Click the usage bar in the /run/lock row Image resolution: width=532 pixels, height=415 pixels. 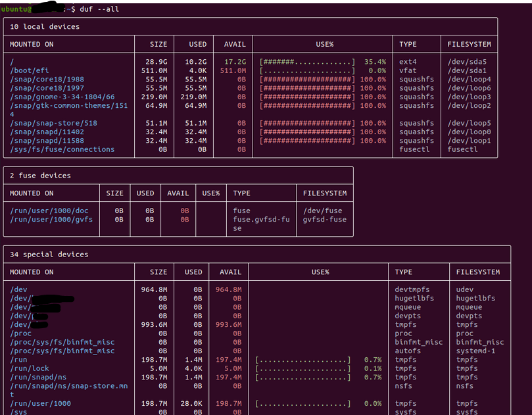tap(303, 368)
